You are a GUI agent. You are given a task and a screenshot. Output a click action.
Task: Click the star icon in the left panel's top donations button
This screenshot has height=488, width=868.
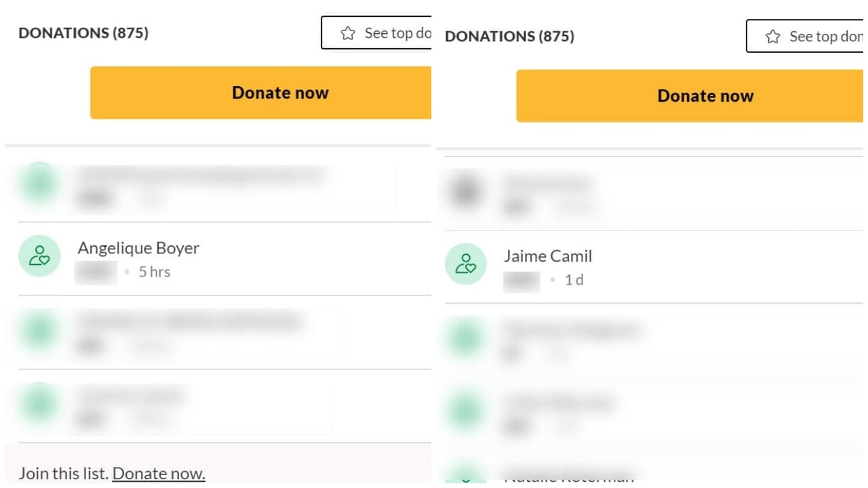click(x=348, y=33)
